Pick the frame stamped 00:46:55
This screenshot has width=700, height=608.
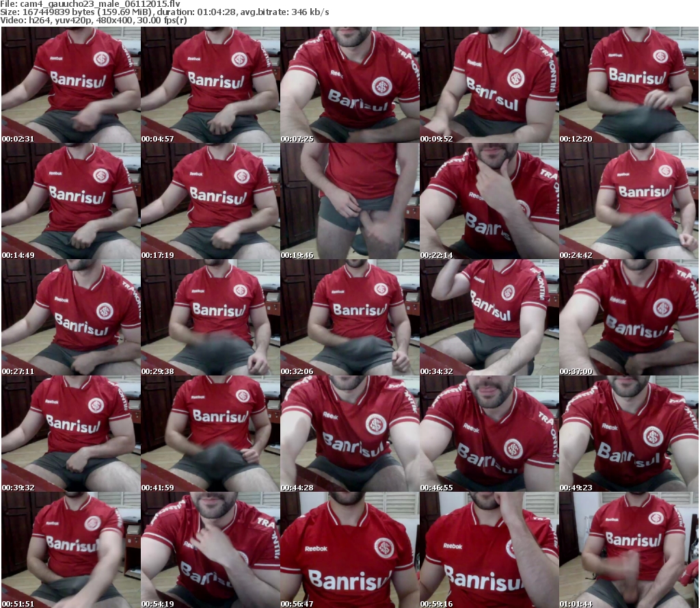[x=489, y=434]
